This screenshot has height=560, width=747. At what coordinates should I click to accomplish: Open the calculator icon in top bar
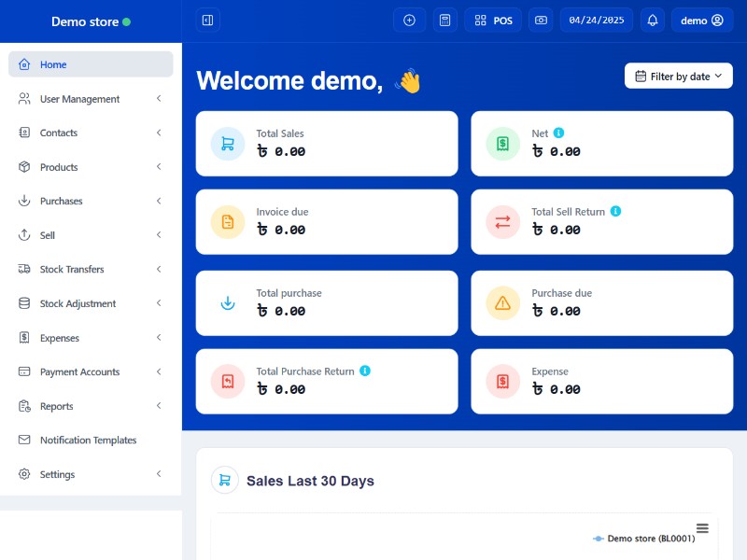445,21
